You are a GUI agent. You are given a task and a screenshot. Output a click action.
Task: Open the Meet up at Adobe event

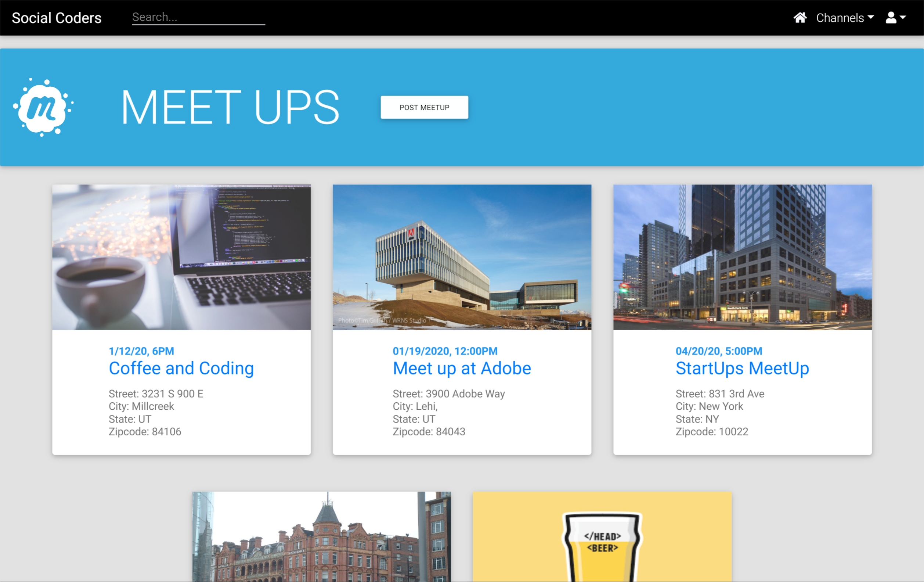tap(462, 368)
